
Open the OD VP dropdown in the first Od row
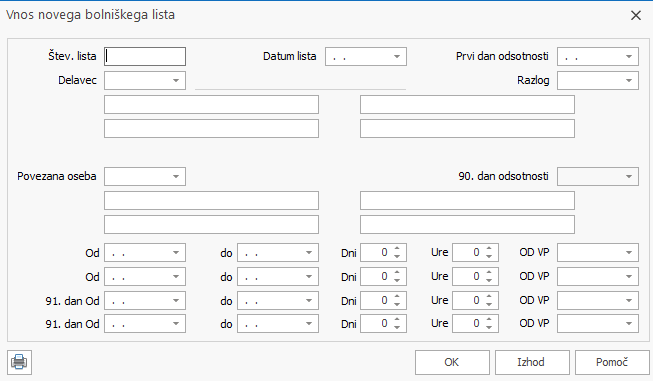tap(629, 253)
